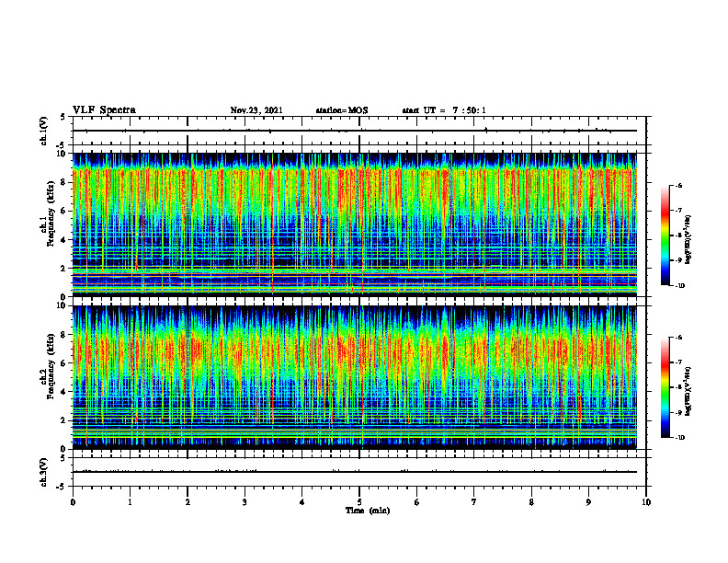
Task: Select the date text "Nov.23, 2021"
Action: click(x=256, y=110)
